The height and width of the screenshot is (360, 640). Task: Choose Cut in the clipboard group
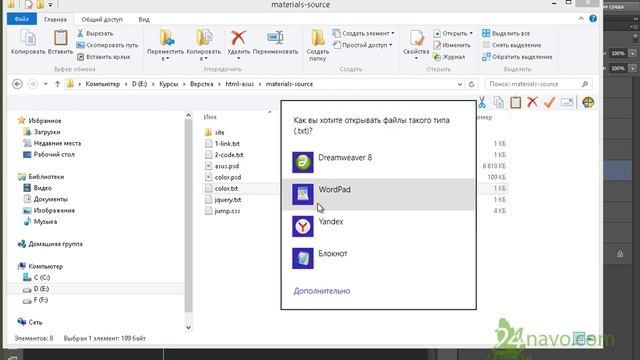click(x=95, y=33)
